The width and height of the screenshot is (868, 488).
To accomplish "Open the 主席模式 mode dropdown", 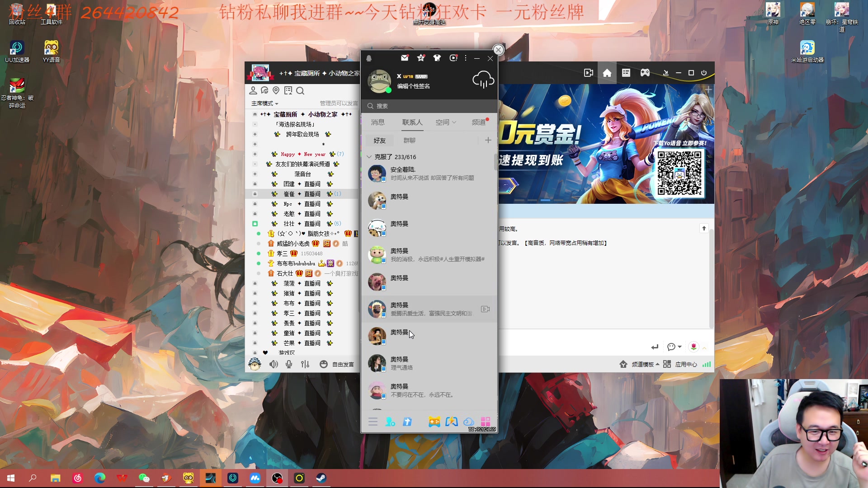I will [265, 103].
